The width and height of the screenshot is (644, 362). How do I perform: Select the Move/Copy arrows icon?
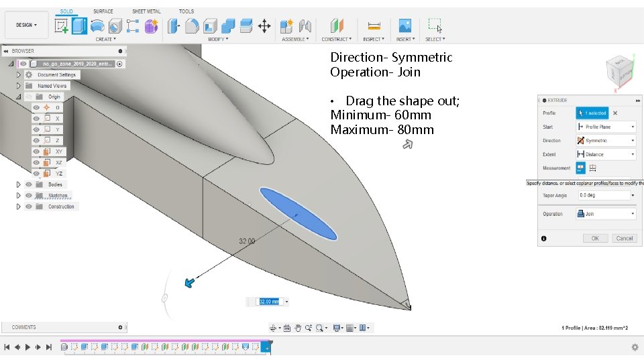pos(264,26)
